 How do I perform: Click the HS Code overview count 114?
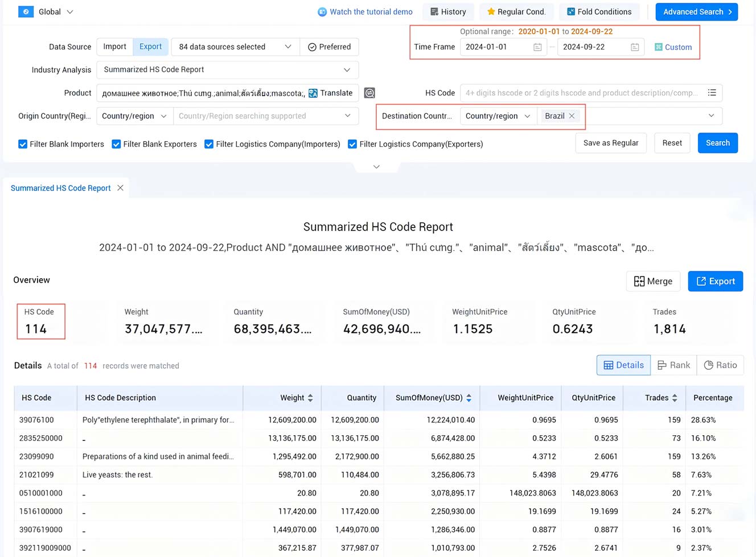tap(36, 329)
